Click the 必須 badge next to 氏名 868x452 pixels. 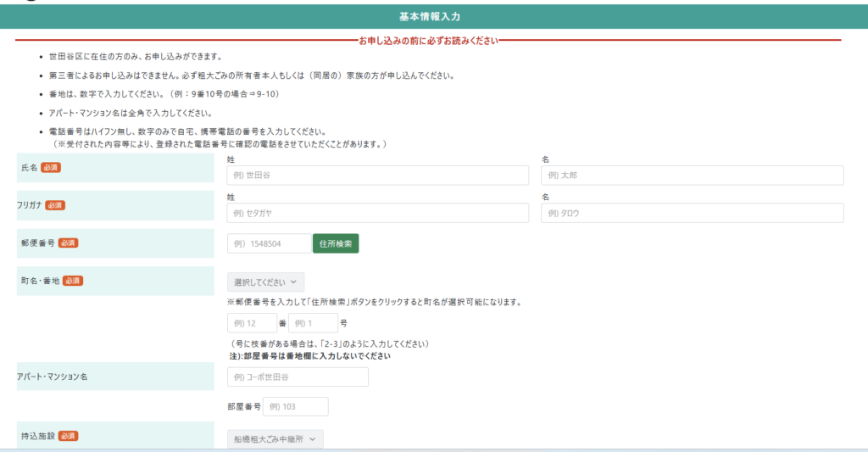tap(51, 168)
